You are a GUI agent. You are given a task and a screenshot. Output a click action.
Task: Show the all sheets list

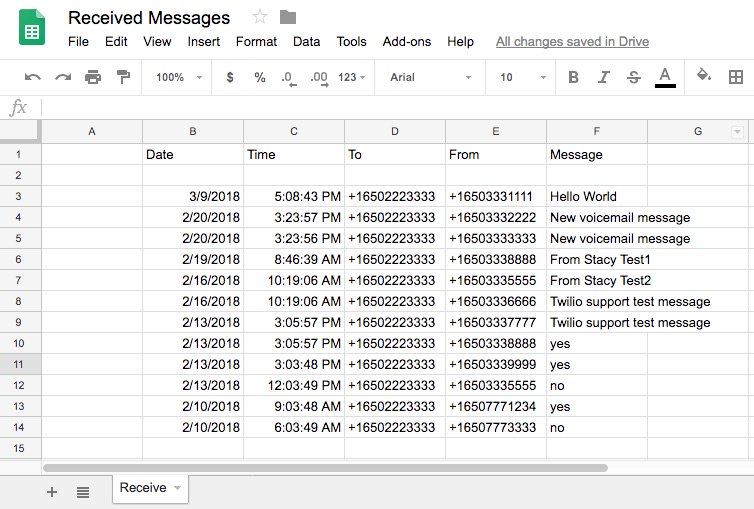(x=83, y=492)
